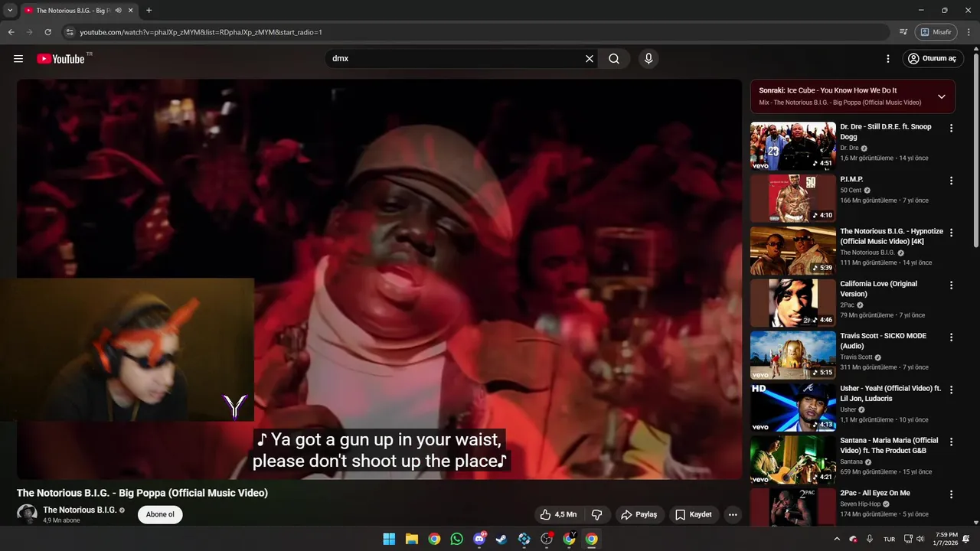
Task: Mute the tab via speaker icon
Action: click(119, 11)
